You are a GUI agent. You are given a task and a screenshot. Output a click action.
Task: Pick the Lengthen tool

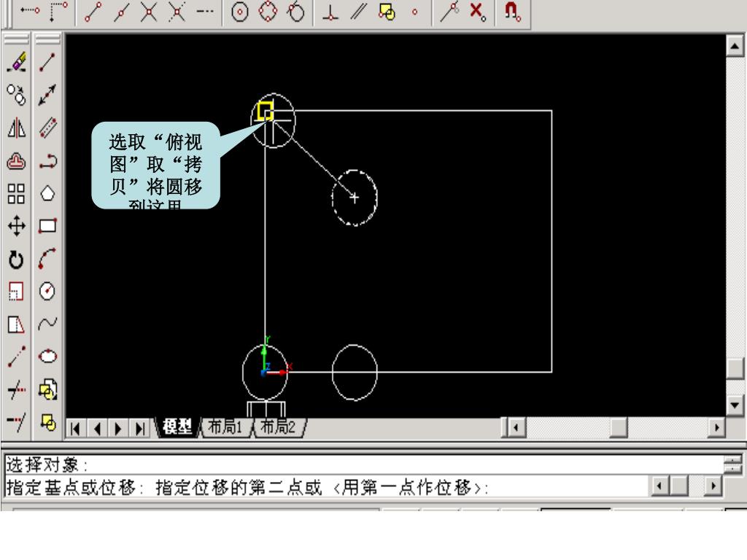17,357
